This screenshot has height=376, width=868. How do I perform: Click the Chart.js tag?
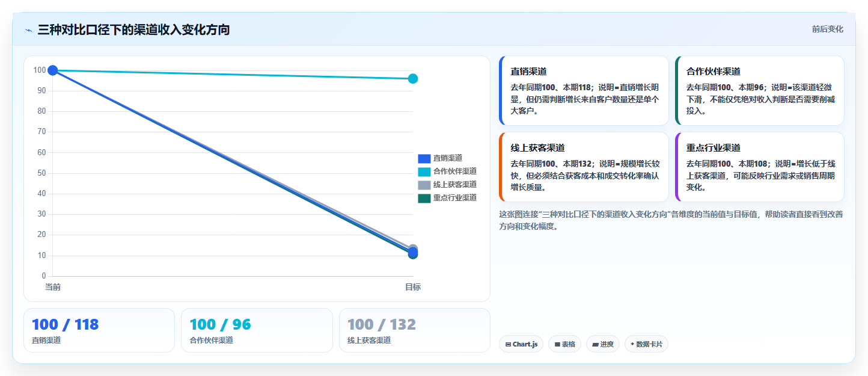pos(521,344)
